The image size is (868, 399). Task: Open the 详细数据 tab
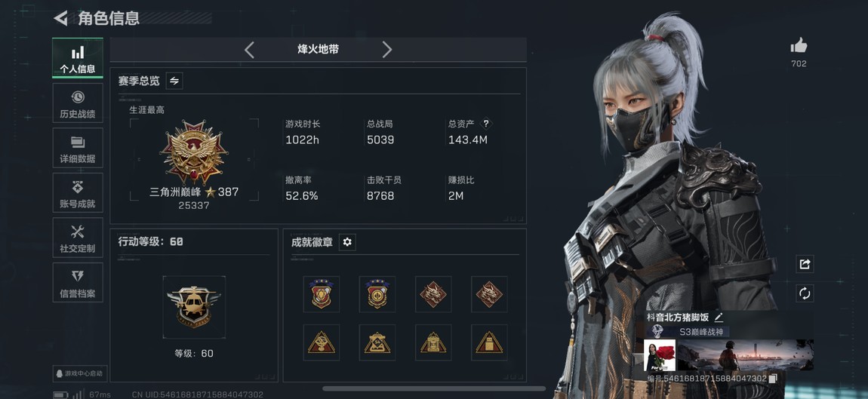coord(78,149)
